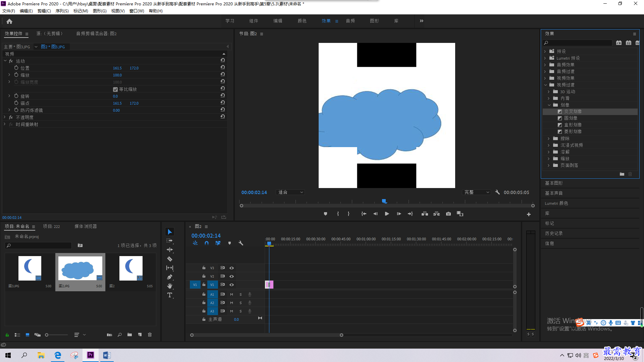Collapse the Motion effect
644x362 pixels.
click(5, 61)
